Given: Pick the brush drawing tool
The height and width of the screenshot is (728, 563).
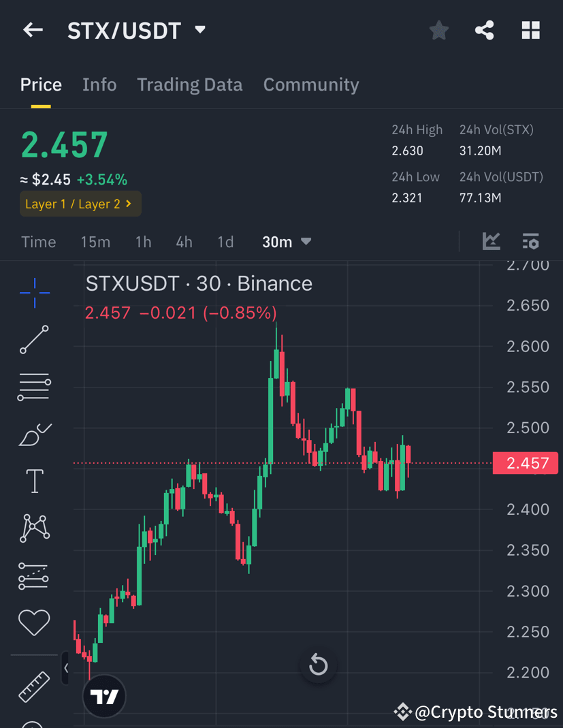Looking at the screenshot, I should tap(34, 434).
